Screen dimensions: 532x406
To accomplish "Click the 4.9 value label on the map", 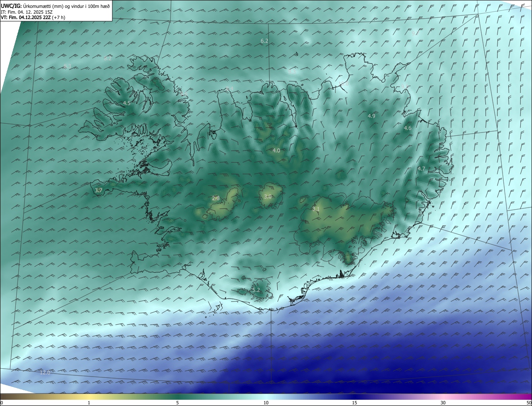I will point(372,116).
